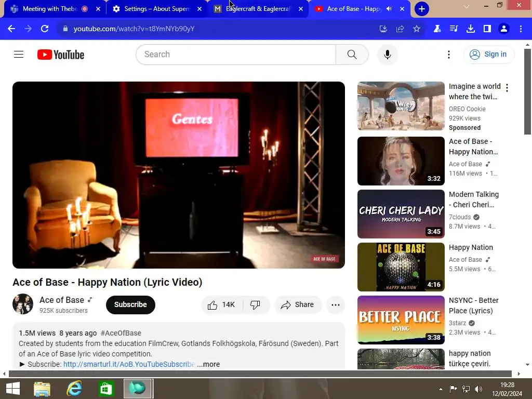
Task: Open the network tray icon
Action: coord(466,389)
